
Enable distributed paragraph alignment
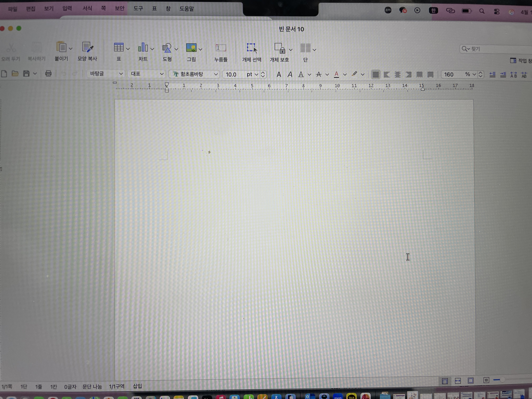(x=419, y=75)
